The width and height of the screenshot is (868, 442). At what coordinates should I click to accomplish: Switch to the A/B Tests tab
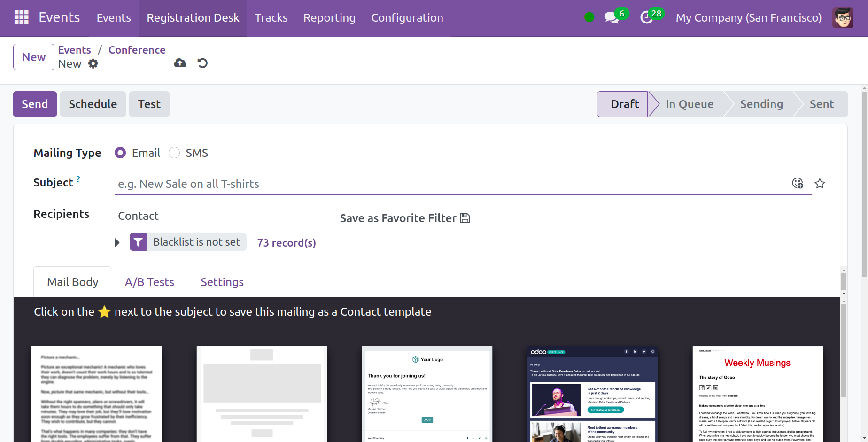coord(149,282)
